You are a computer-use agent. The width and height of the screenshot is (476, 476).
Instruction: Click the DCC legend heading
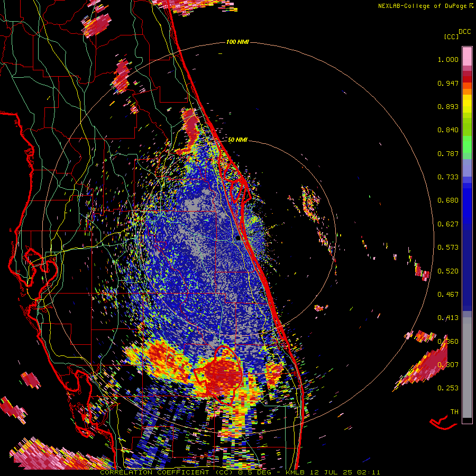pos(464,32)
